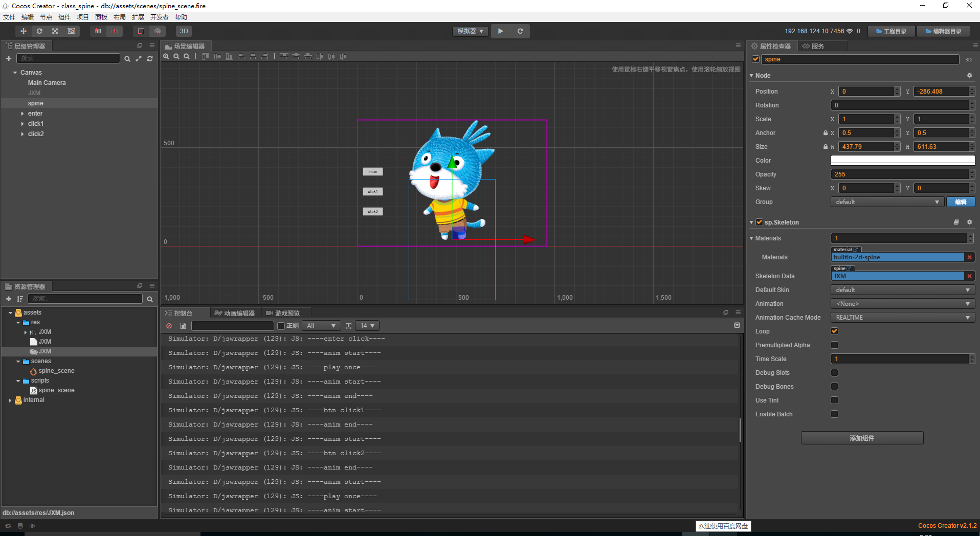The height and width of the screenshot is (536, 980).
Task: Toggle 3D view mode in the toolbar
Action: [x=184, y=31]
